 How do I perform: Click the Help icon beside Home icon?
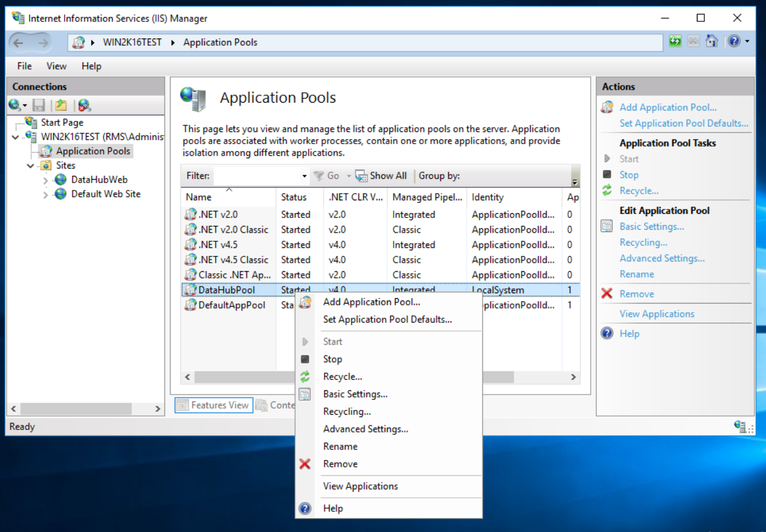(x=734, y=42)
